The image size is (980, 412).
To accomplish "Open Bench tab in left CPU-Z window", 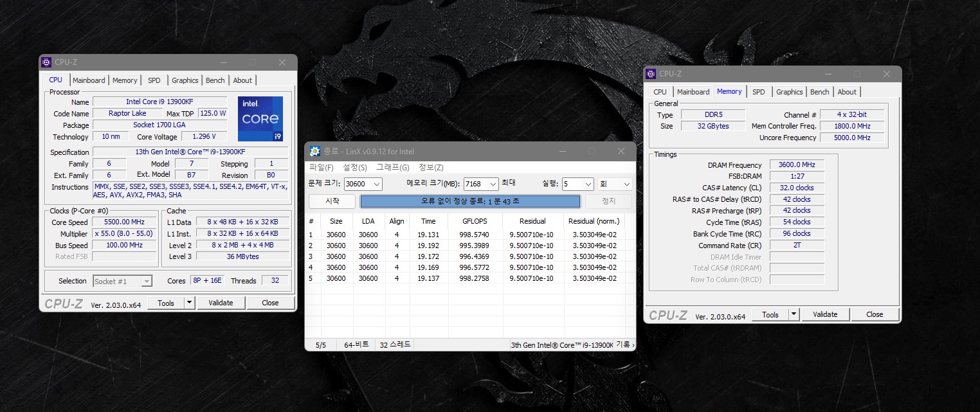I will (215, 80).
